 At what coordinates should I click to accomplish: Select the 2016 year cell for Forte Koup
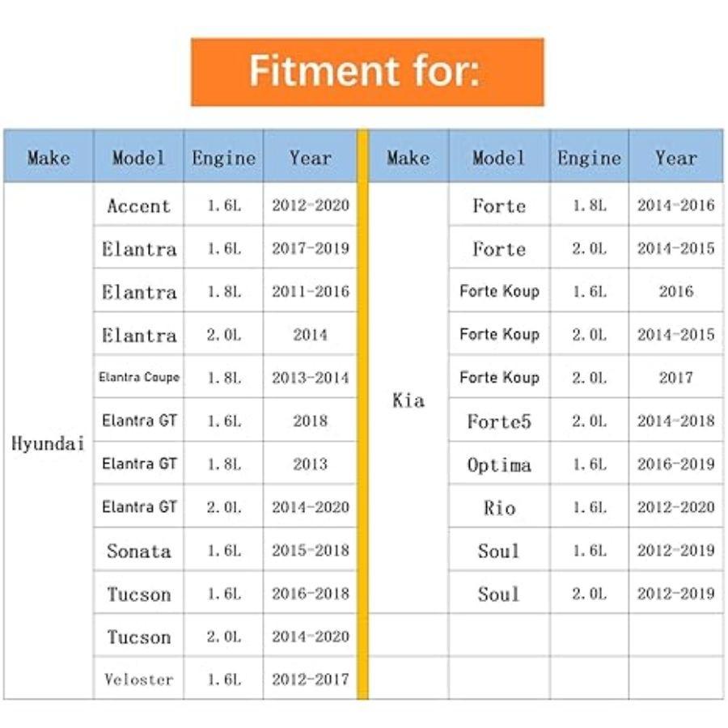[x=675, y=291]
